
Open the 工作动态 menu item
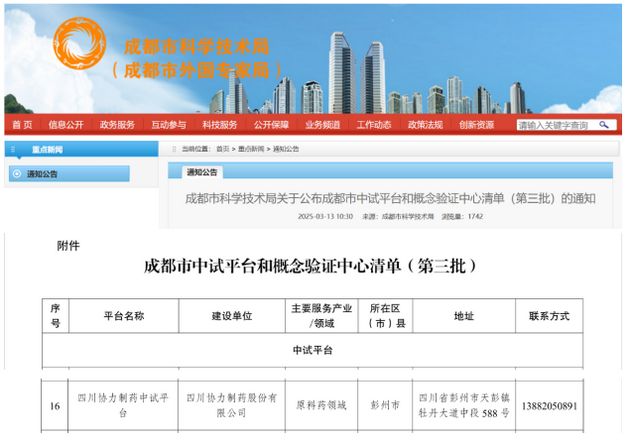point(374,125)
